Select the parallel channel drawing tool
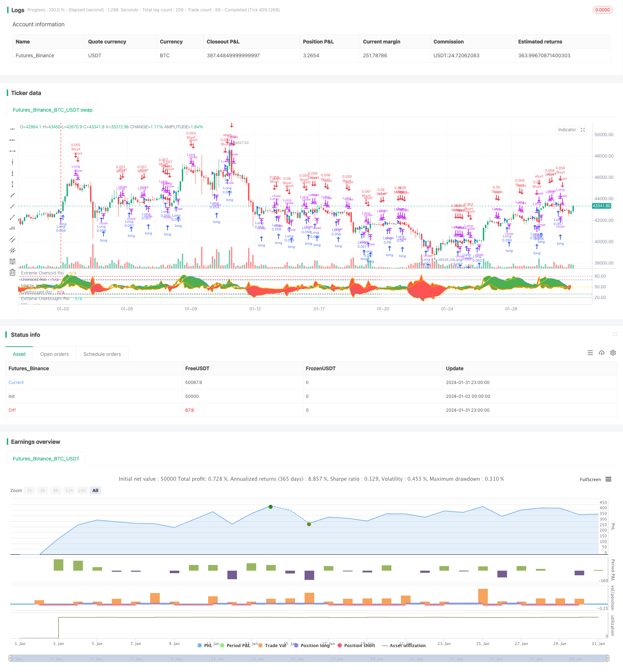This screenshot has height=672, width=623. tap(12, 239)
